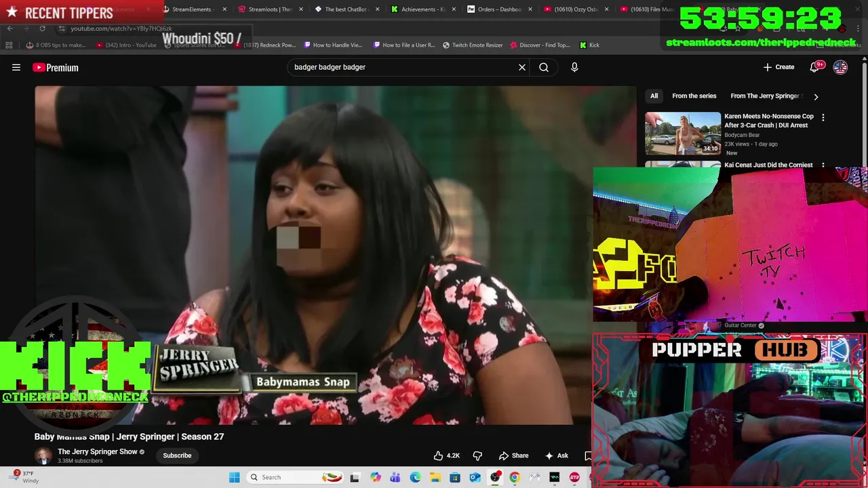Dislike the Baby Mamas Snap video

click(477, 455)
